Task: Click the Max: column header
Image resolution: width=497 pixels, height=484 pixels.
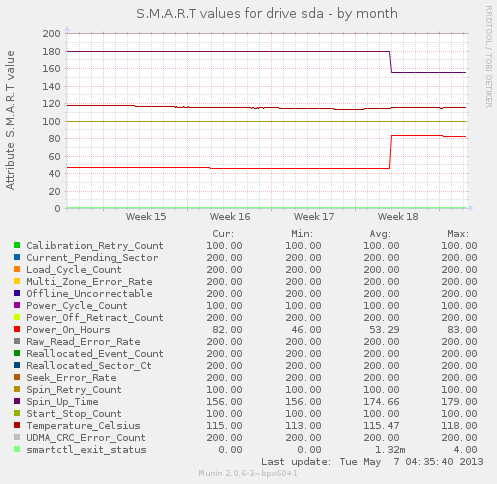Action: (x=458, y=234)
